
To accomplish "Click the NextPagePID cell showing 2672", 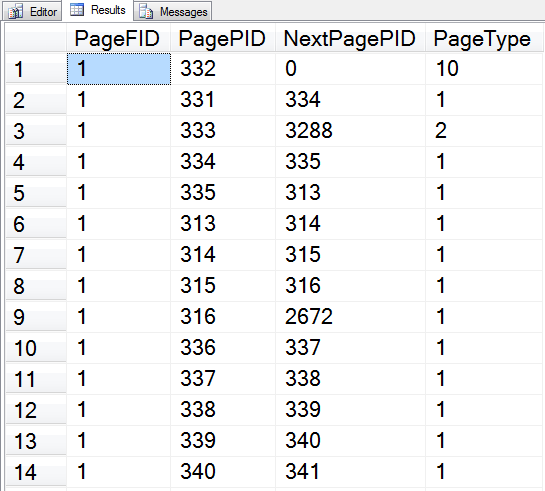I will coord(350,317).
